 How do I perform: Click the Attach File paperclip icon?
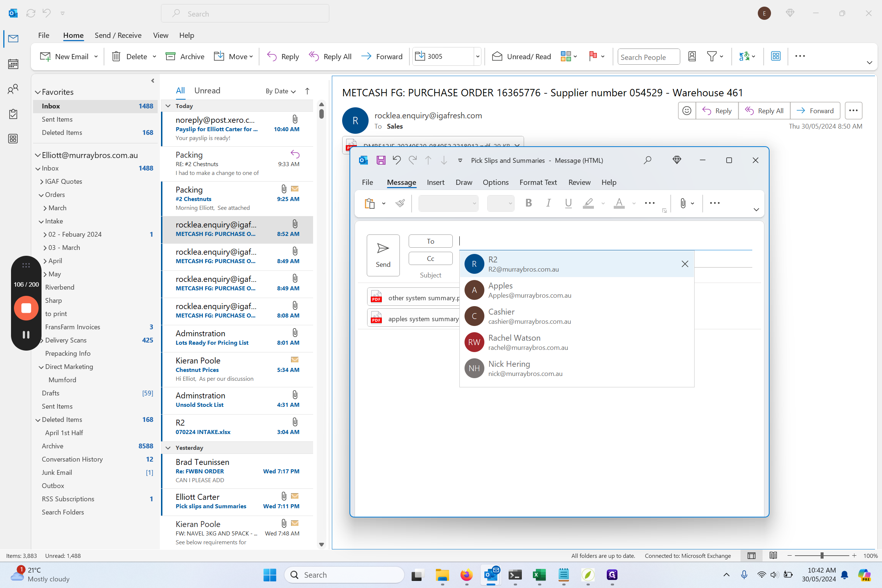[683, 203]
